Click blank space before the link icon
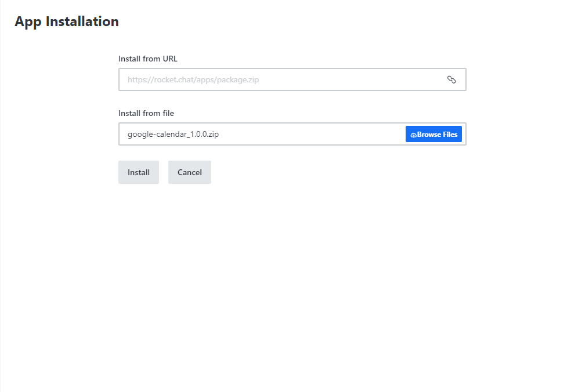The image size is (578, 392). tap(352, 79)
